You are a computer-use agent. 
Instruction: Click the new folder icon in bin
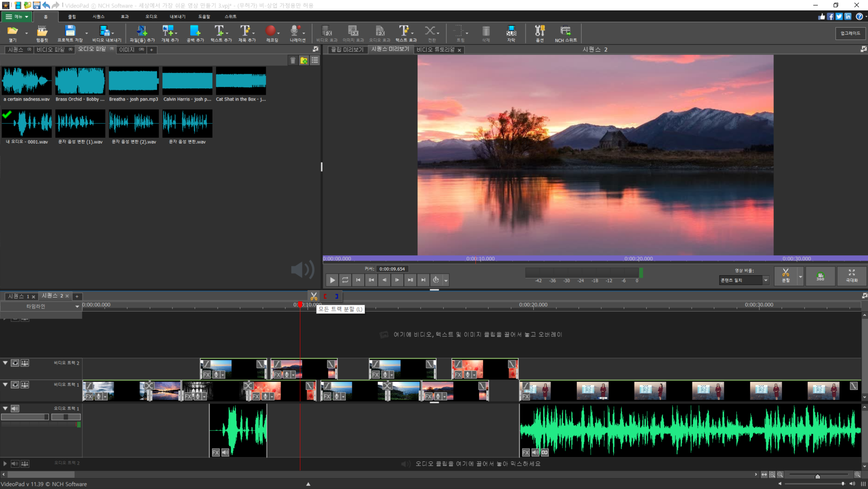point(304,60)
